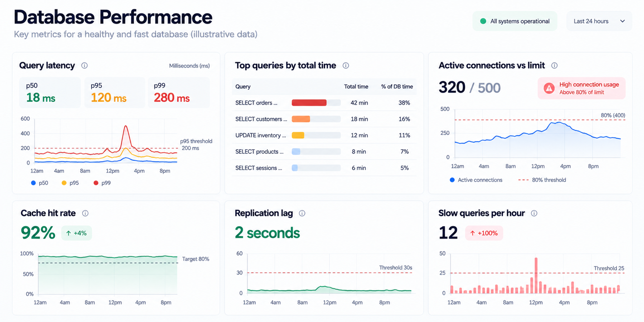Click the 12 slow queries value
Viewport: 644px width, 322px height.
click(x=448, y=233)
